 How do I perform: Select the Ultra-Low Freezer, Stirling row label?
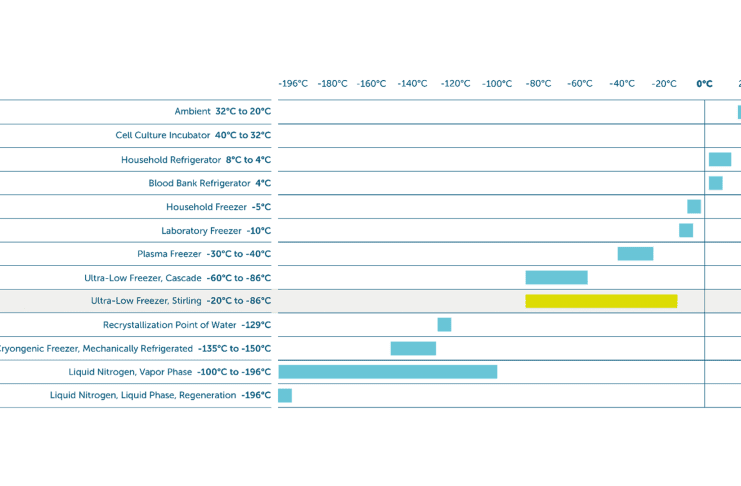pos(180,301)
